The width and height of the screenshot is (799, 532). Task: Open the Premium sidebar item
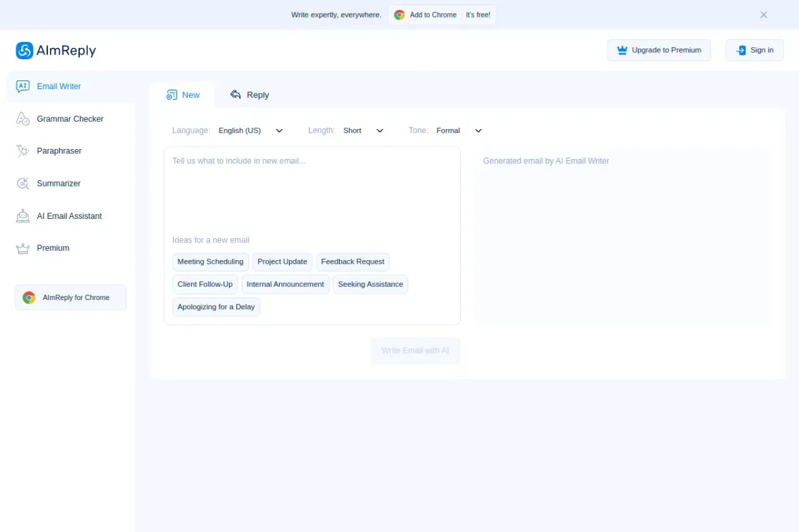point(71,248)
